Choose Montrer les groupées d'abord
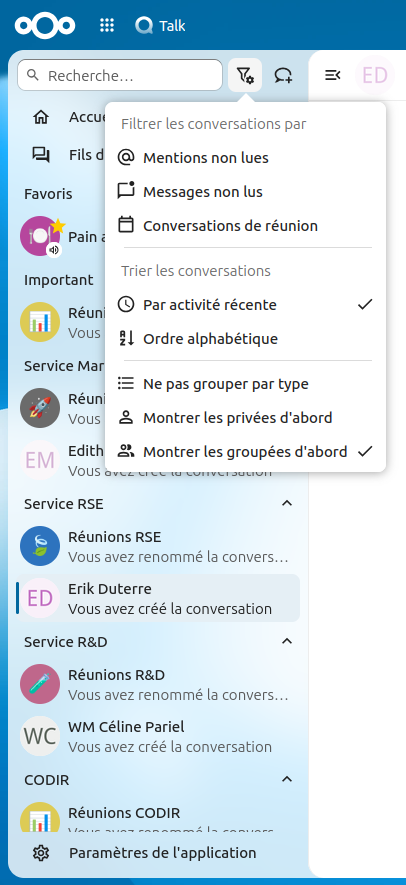Image resolution: width=406 pixels, height=885 pixels. (246, 451)
